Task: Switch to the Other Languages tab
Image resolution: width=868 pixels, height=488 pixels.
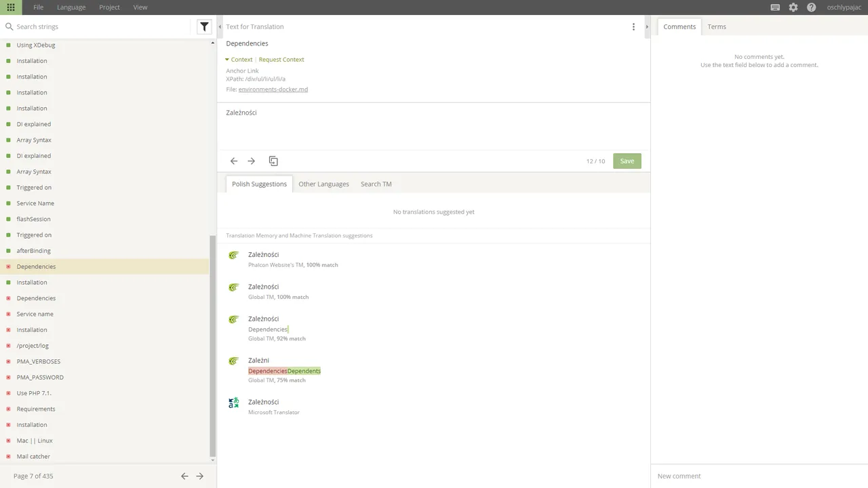Action: (x=323, y=184)
